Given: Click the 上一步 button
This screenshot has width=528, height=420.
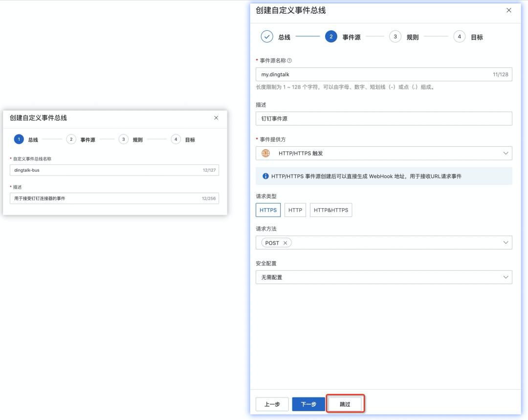Looking at the screenshot, I should click(x=272, y=404).
